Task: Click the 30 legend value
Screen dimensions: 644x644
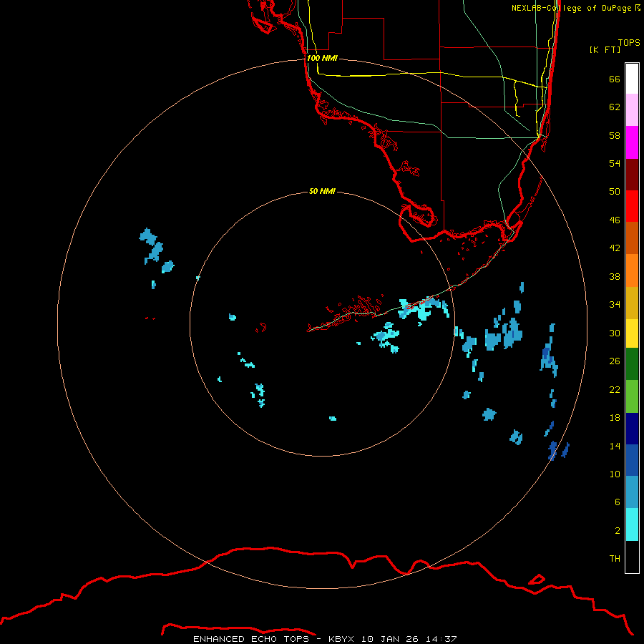Action: 615,333
